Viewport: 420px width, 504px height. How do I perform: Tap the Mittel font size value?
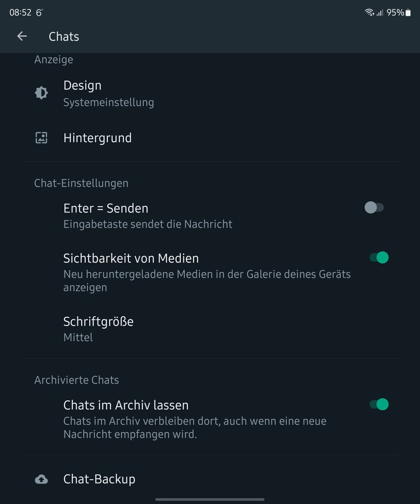click(x=78, y=337)
